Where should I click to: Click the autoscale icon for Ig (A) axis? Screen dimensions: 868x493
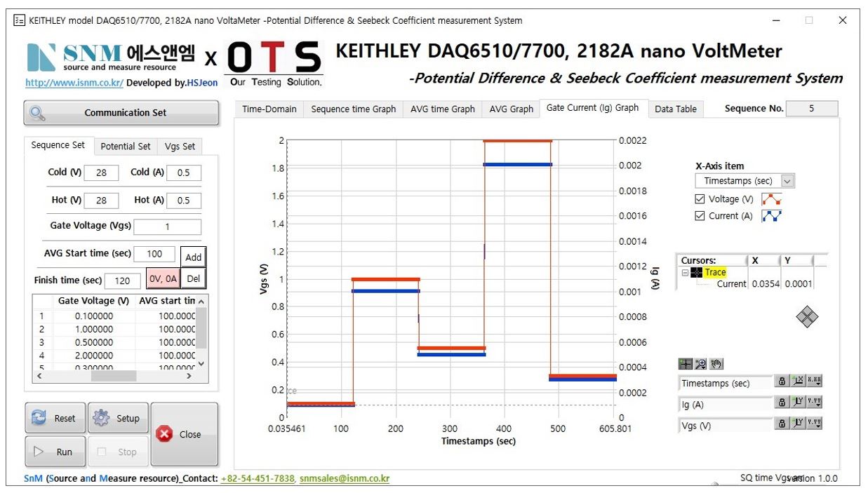coord(797,403)
